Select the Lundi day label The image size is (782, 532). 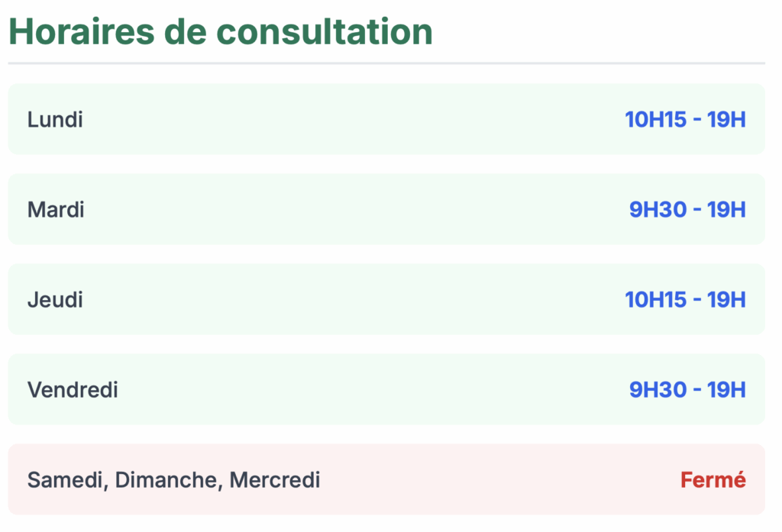[55, 120]
